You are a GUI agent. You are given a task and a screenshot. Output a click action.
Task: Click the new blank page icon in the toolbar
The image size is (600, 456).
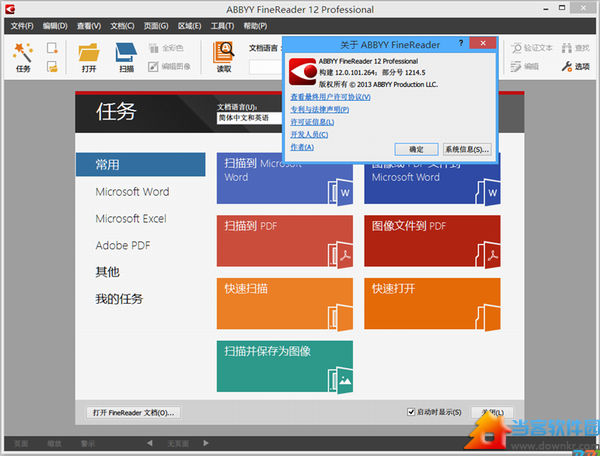click(52, 48)
